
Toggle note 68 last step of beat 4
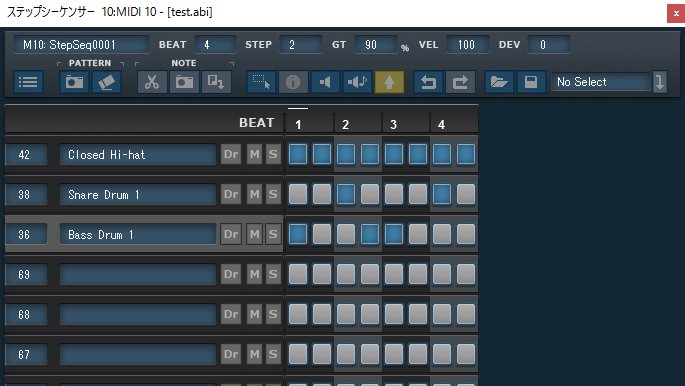pos(466,314)
